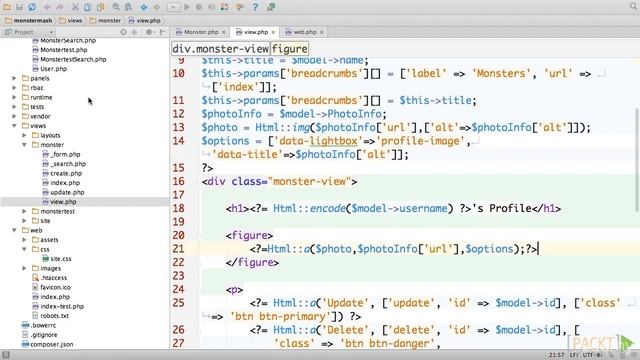This screenshot has width=640, height=360.
Task: Click the Debug icon in toolbar
Action: click(x=199, y=7)
